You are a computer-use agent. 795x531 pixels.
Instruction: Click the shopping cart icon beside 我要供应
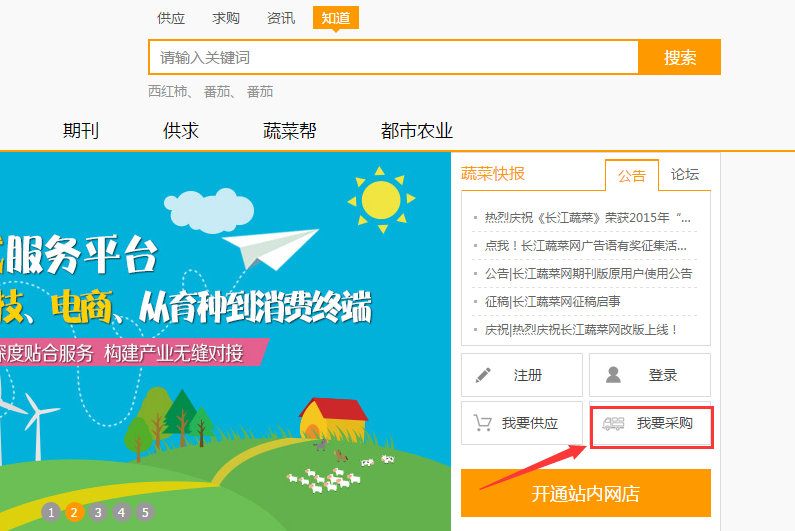point(482,423)
